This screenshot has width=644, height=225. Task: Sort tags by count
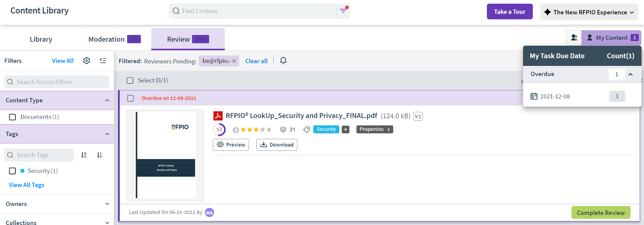pyautogui.click(x=100, y=155)
